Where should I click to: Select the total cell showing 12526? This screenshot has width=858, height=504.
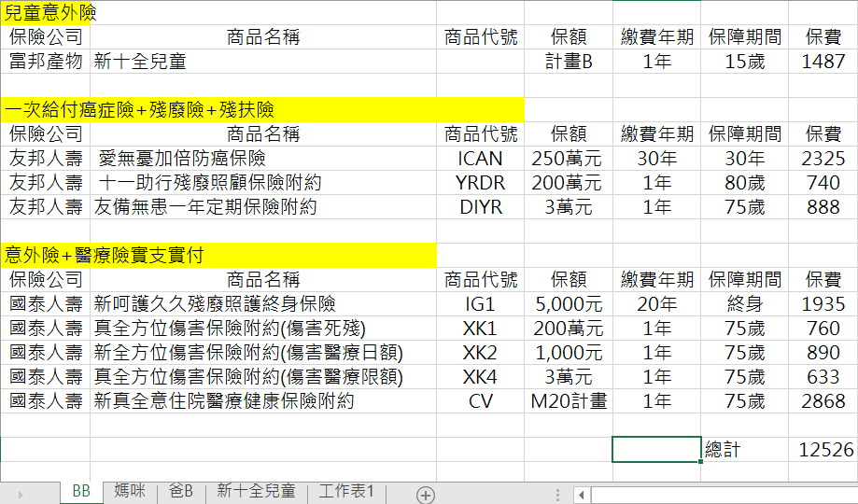(x=823, y=449)
